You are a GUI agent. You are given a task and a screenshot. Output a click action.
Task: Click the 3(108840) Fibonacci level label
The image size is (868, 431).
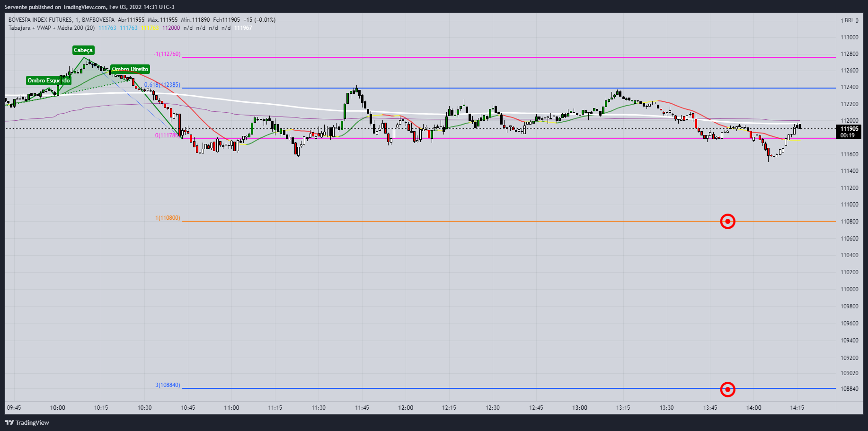[x=168, y=385]
